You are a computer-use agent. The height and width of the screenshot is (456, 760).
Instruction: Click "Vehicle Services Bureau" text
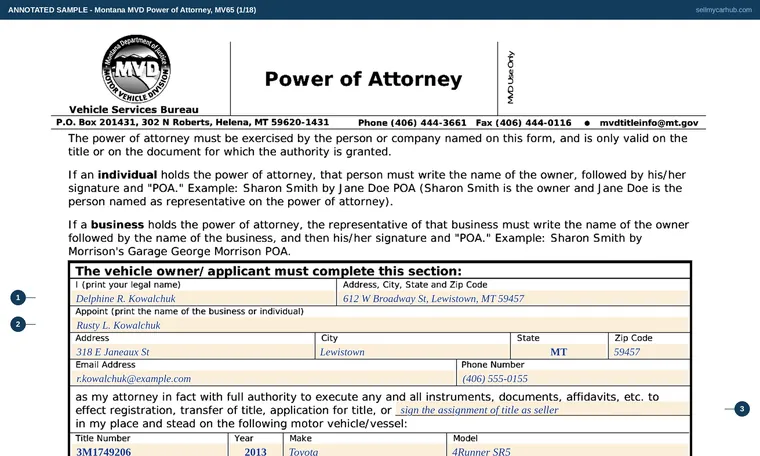[134, 110]
